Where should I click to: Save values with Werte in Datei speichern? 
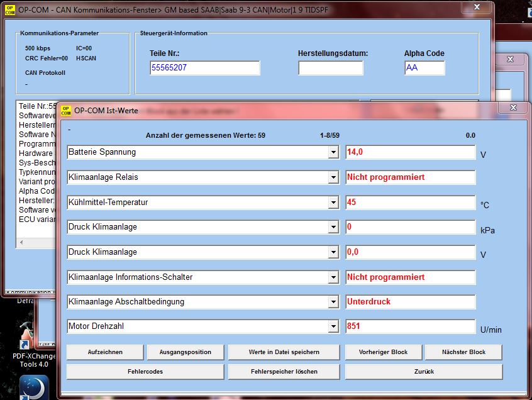pos(284,352)
